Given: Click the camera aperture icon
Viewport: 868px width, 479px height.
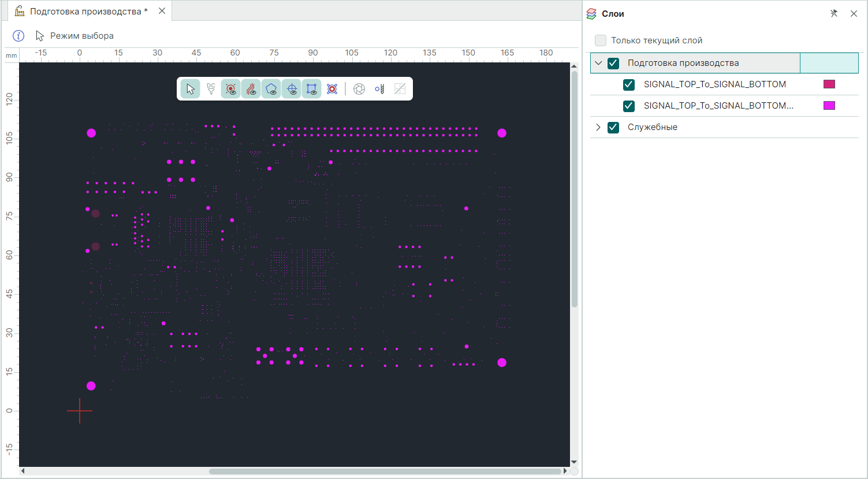Looking at the screenshot, I should pyautogui.click(x=359, y=89).
